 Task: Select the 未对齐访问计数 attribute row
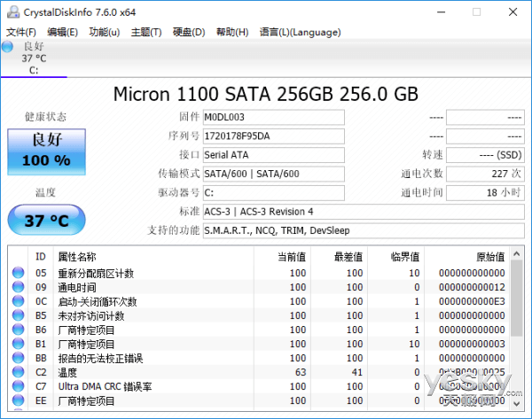coord(259,315)
